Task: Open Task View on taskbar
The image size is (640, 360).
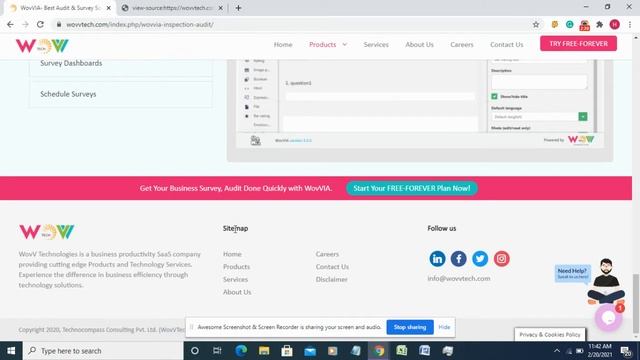Action: (x=217, y=351)
